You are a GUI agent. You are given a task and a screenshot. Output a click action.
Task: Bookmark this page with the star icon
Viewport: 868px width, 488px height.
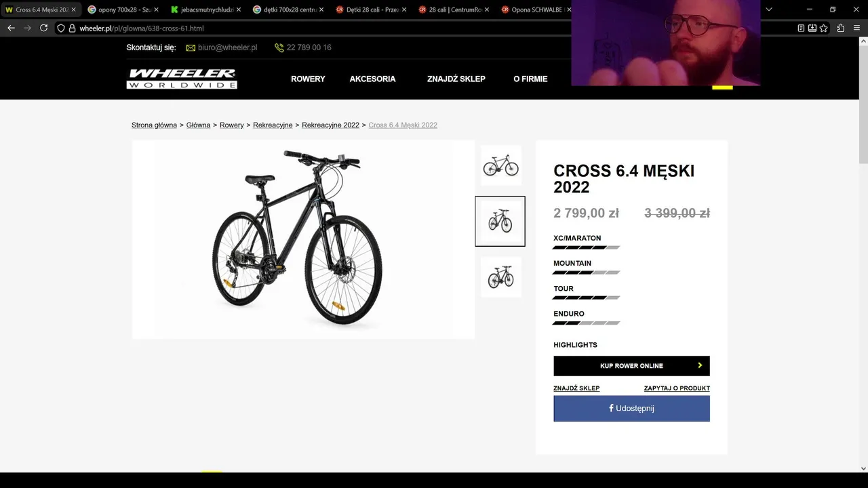[x=823, y=28]
